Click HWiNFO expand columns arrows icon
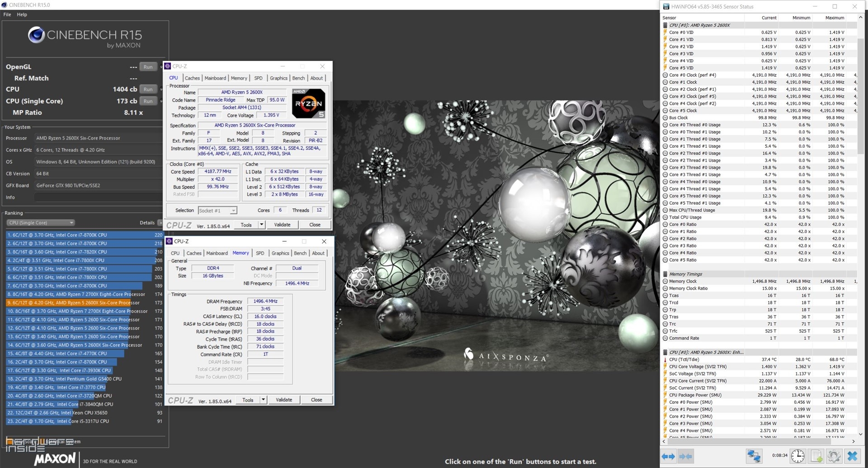The width and height of the screenshot is (868, 468). click(668, 456)
